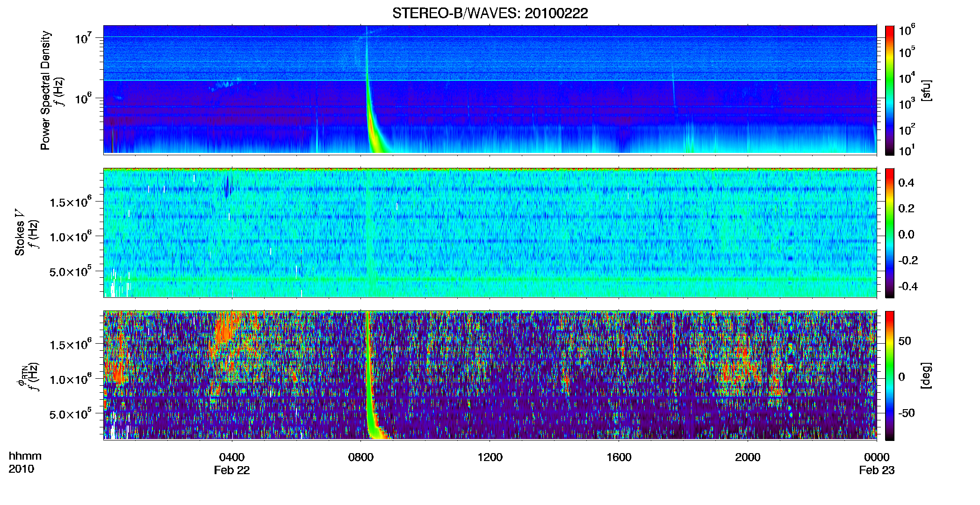Screen dimensions: 980x505
Task: Click 10^5 on the sfu colorbar
Action: pos(907,52)
